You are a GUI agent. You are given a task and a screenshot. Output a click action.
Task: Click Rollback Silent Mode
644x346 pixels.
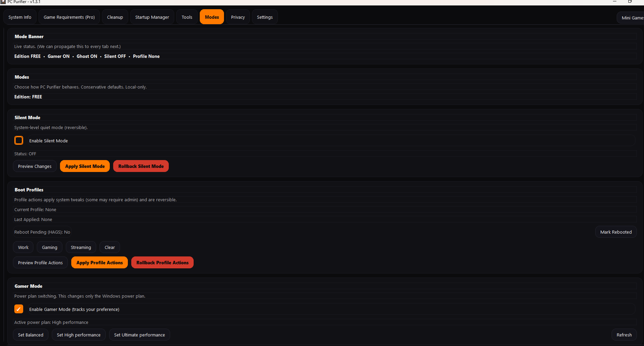(x=141, y=166)
